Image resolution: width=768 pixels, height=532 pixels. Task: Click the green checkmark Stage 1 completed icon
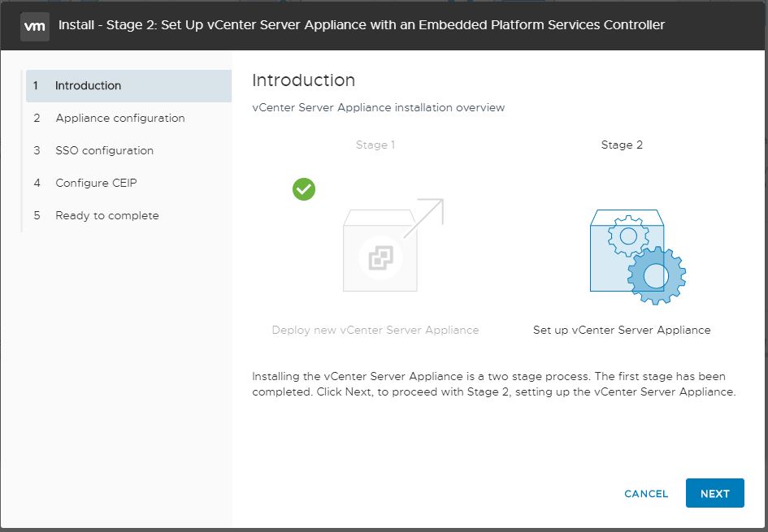click(x=304, y=189)
